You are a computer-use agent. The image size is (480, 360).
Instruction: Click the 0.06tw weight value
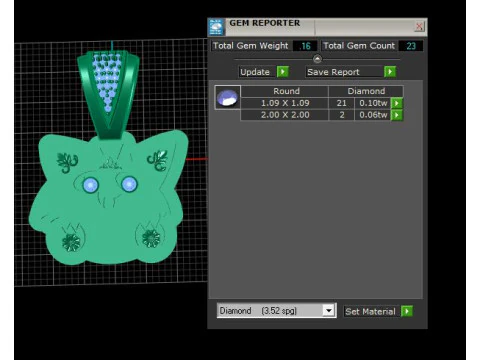[373, 115]
